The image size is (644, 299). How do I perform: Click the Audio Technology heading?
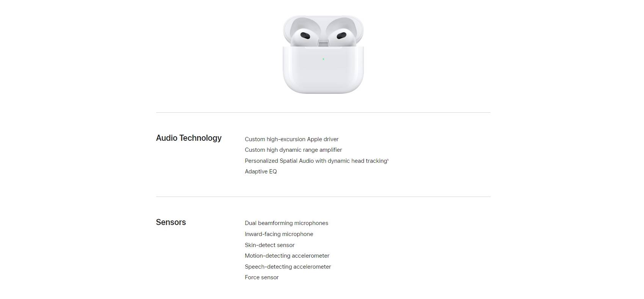tap(189, 138)
